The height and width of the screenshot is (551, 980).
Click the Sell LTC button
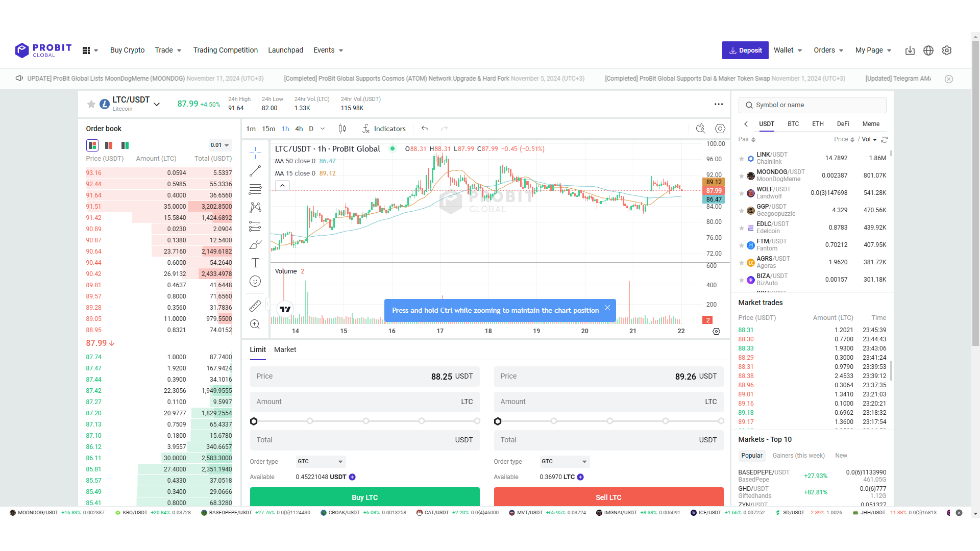608,497
